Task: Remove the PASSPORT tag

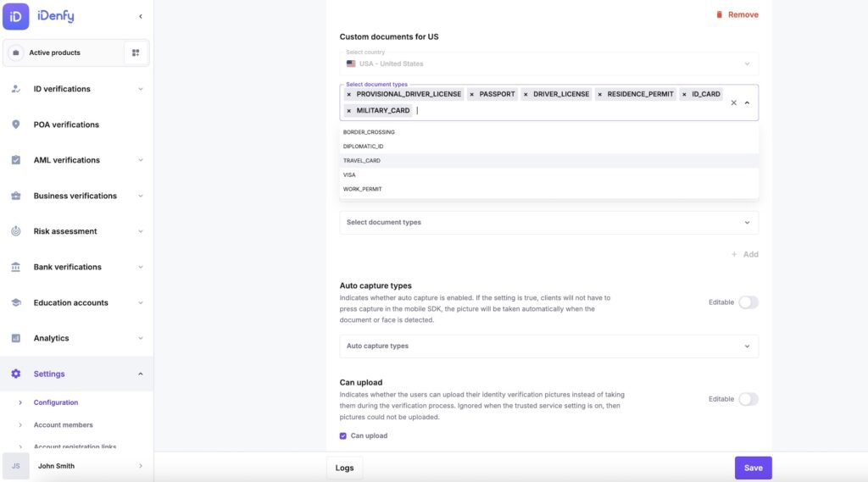Action: coord(471,95)
